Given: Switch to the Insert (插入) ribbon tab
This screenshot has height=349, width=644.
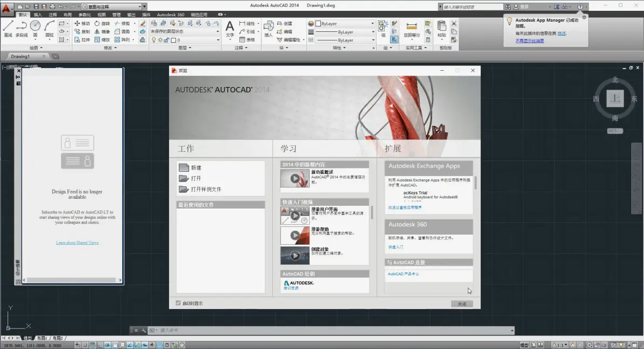Looking at the screenshot, I should tap(38, 15).
